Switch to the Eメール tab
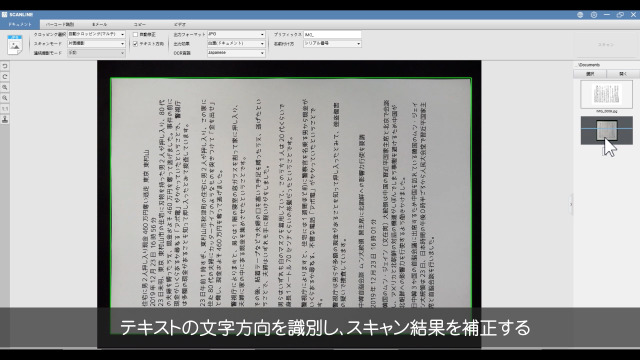Screen dimensions: 640x360 (99, 24)
